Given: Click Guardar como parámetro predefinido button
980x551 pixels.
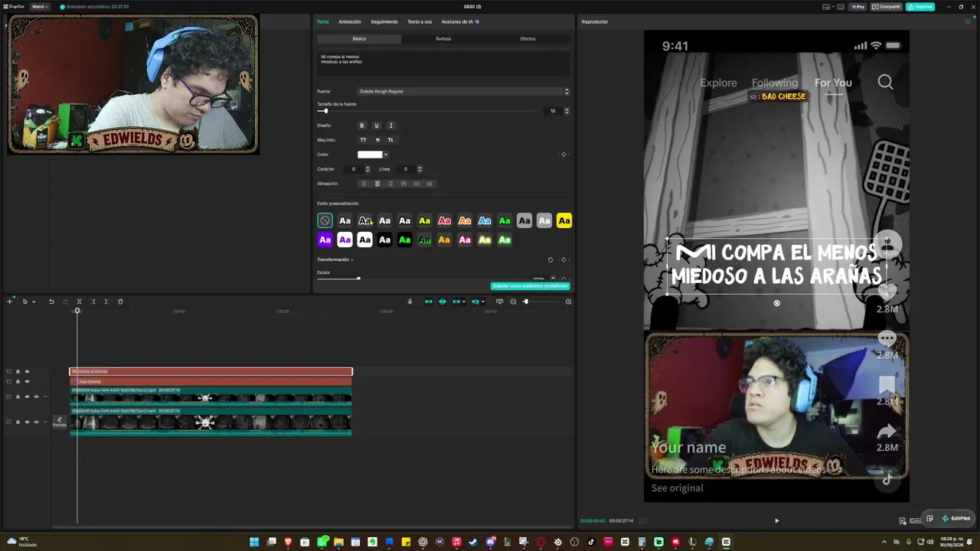Looking at the screenshot, I should tap(530, 286).
